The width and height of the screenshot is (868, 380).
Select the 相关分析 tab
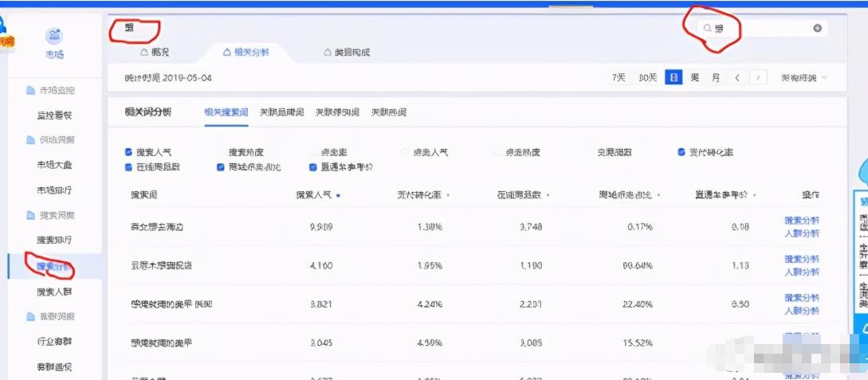(x=245, y=53)
